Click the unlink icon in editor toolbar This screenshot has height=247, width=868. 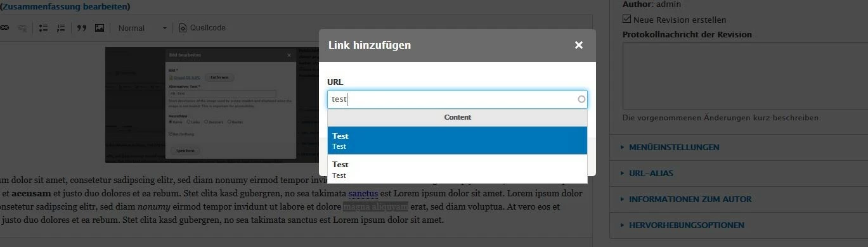click(22, 28)
